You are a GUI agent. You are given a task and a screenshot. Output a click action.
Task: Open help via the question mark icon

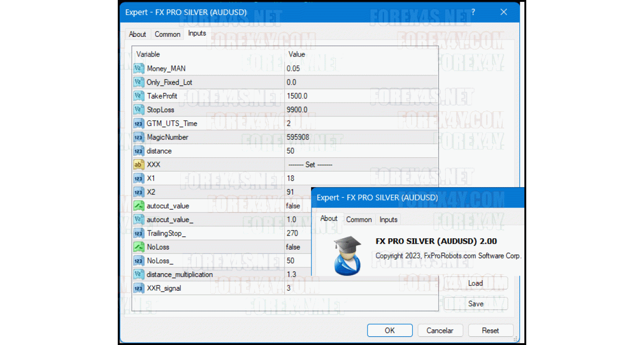tap(473, 12)
